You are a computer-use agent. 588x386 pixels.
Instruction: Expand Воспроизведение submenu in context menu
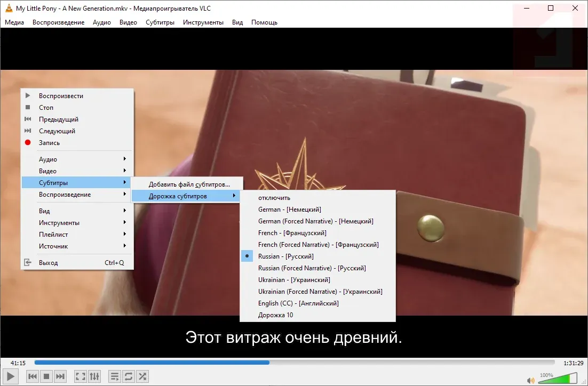click(x=77, y=195)
